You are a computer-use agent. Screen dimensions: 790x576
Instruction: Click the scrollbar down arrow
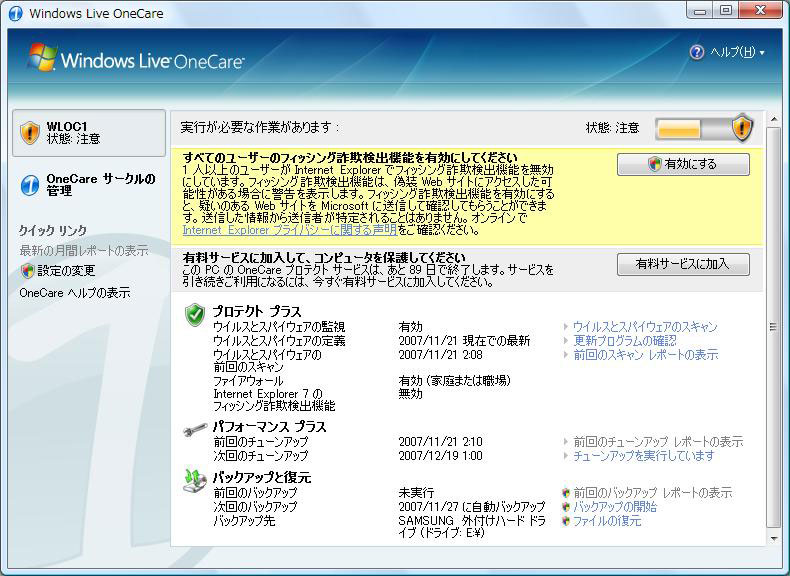(774, 538)
